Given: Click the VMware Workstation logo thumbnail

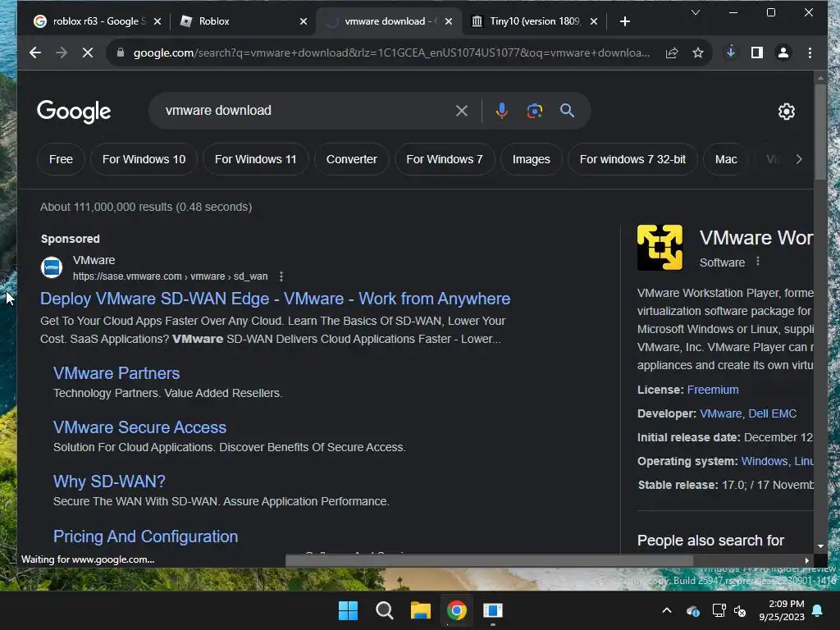Looking at the screenshot, I should 660,247.
